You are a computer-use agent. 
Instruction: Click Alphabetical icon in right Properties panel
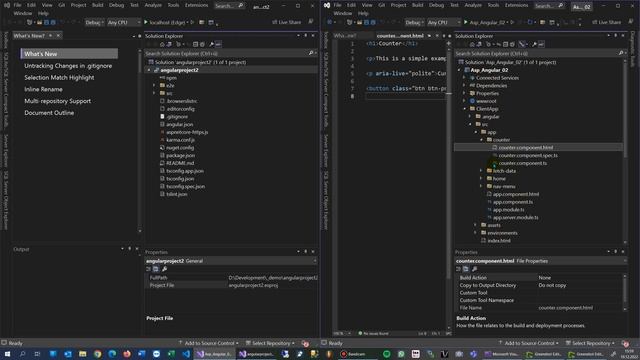466,269
